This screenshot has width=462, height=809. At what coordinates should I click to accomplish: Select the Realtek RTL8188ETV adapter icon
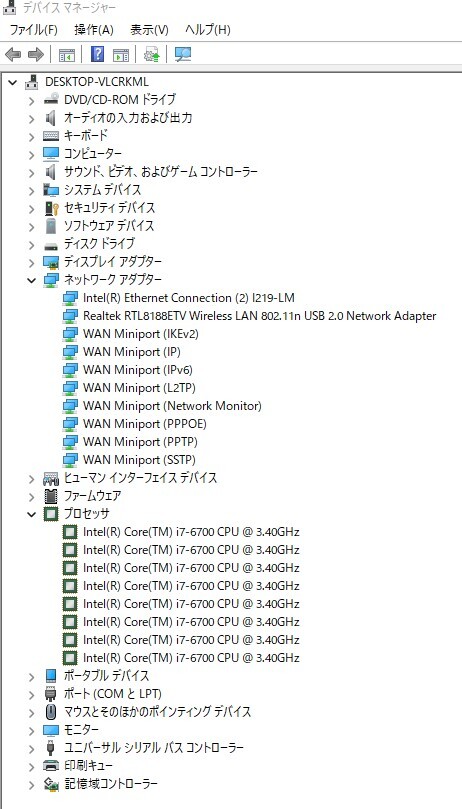click(x=70, y=316)
